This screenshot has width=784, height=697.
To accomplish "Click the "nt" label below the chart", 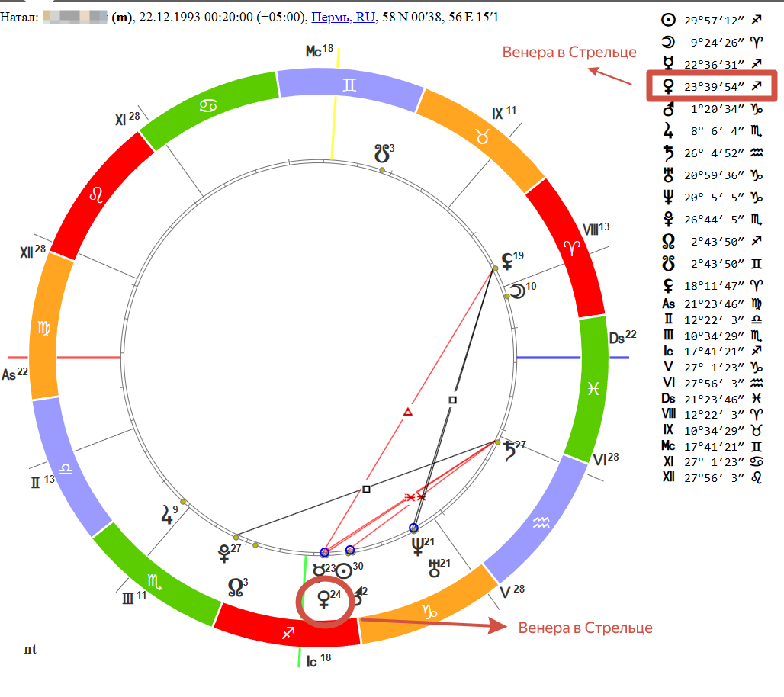I will [30, 649].
